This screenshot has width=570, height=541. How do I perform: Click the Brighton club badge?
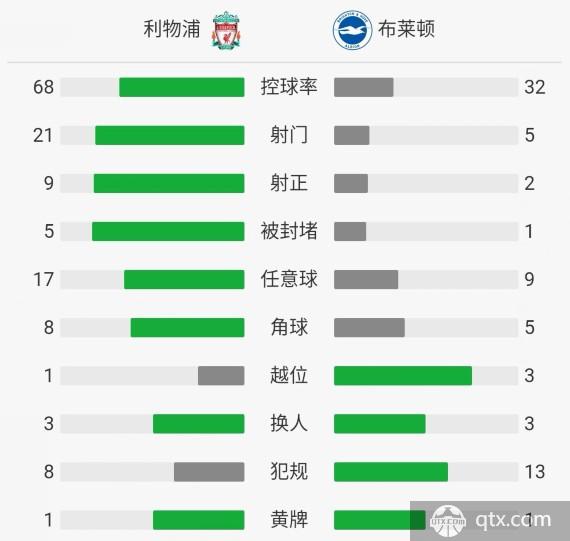pos(352,30)
